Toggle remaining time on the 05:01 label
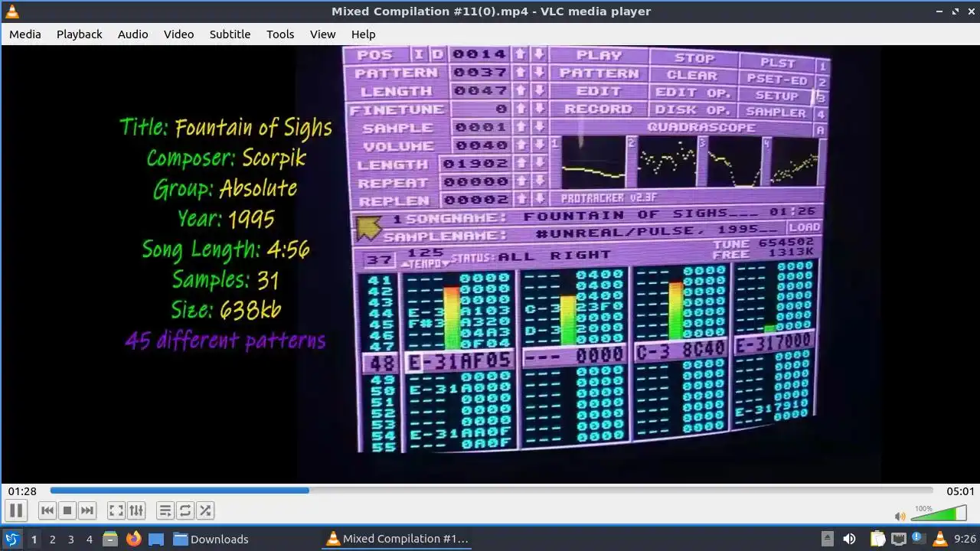 [960, 491]
